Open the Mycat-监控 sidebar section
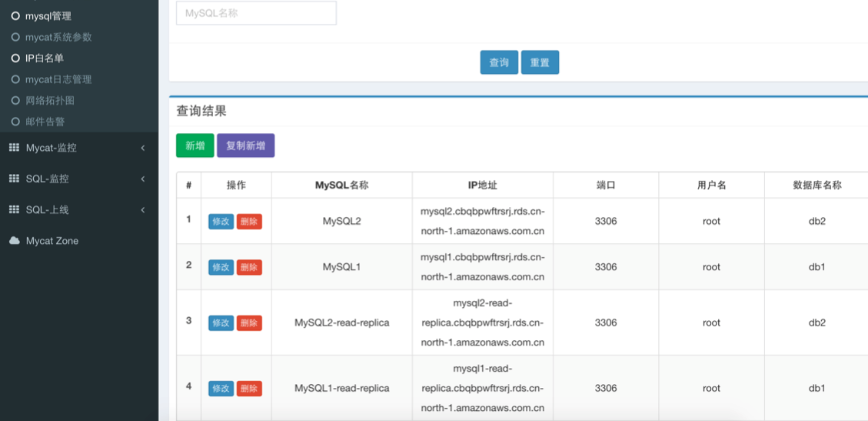Screen dimensions: 868x421 [x=79, y=148]
